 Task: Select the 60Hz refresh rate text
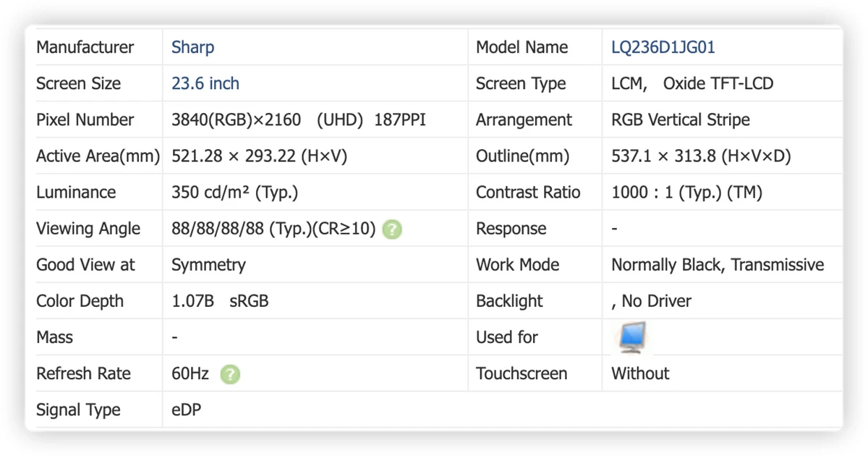click(x=190, y=373)
